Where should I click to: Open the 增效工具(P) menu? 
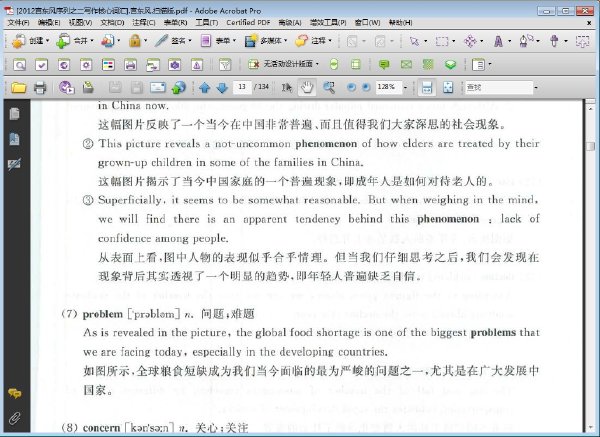[328, 23]
